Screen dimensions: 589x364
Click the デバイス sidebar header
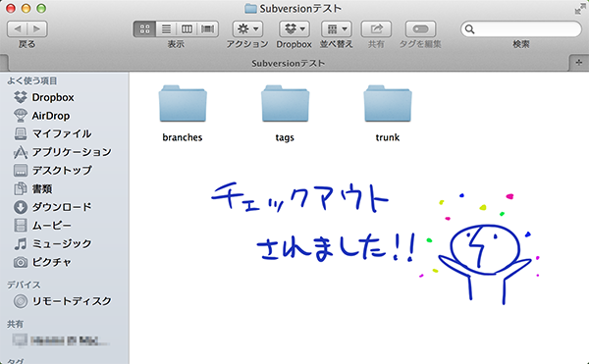pyautogui.click(x=24, y=285)
